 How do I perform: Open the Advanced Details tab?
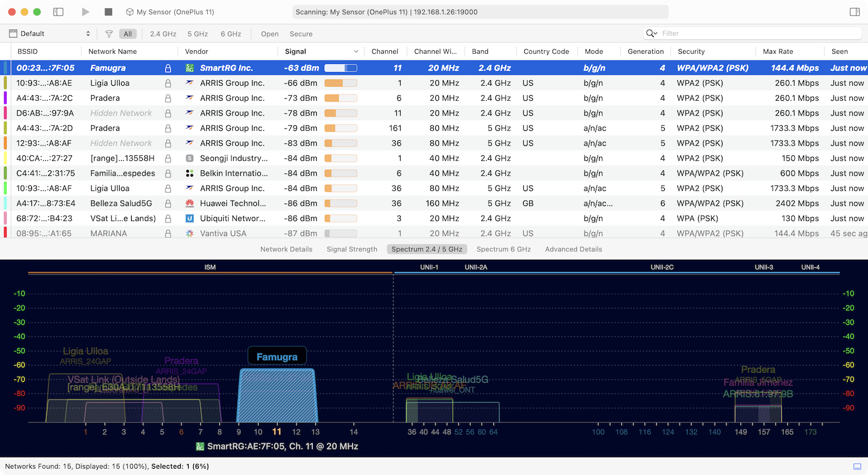pyautogui.click(x=574, y=249)
